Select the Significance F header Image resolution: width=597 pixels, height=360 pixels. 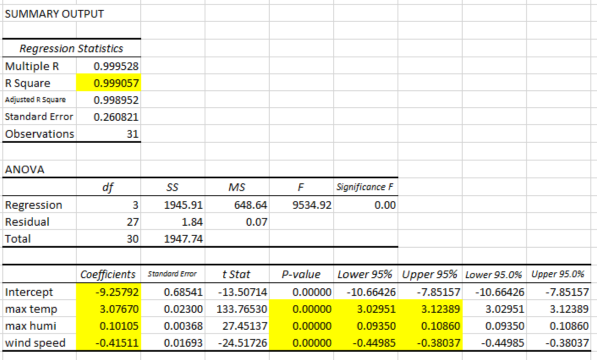click(365, 187)
